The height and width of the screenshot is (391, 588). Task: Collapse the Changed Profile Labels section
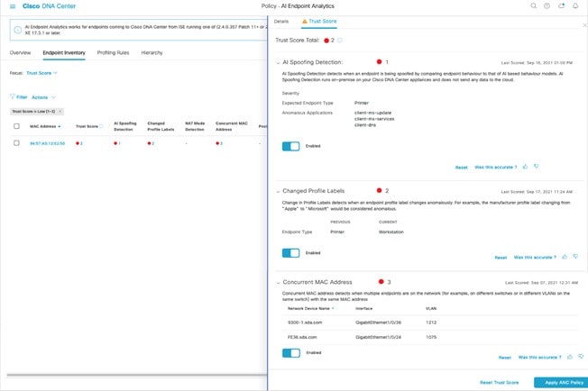[x=278, y=191]
